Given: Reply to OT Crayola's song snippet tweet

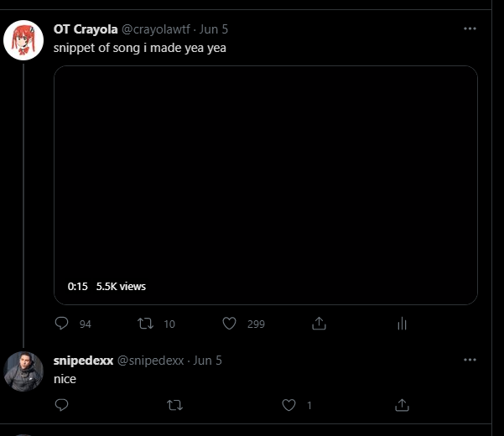Looking at the screenshot, I should click(61, 324).
